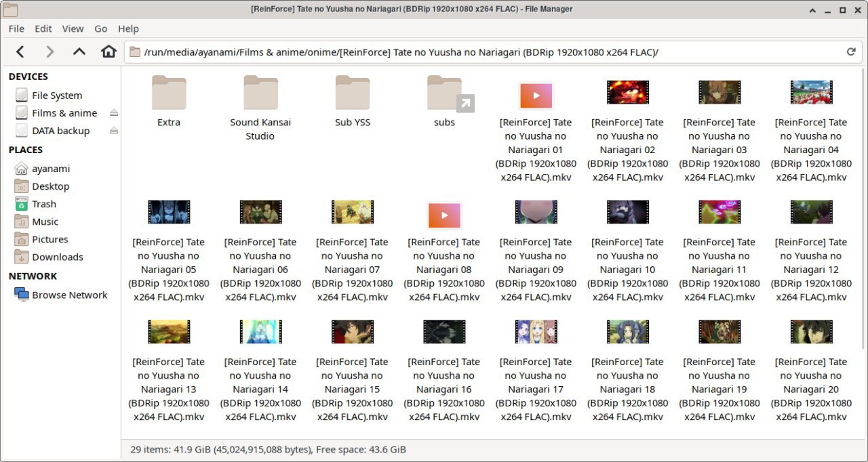Click the Pictures folder sidebar icon

22,239
